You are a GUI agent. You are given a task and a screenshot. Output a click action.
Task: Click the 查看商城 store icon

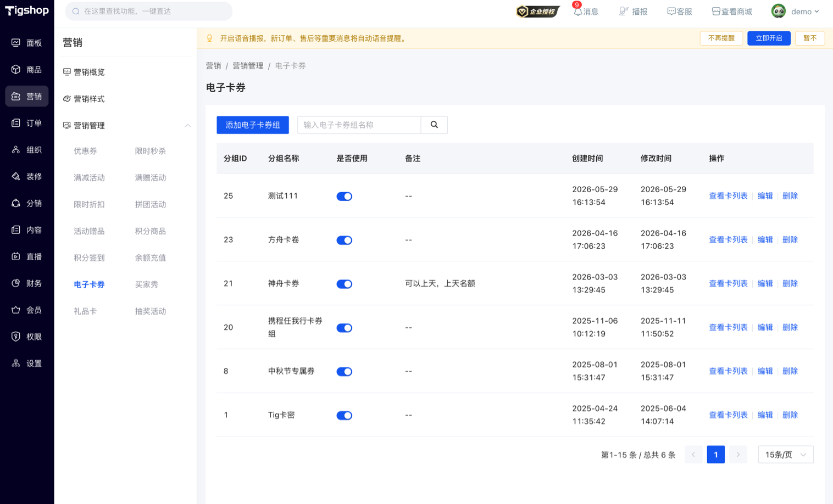pyautogui.click(x=716, y=12)
